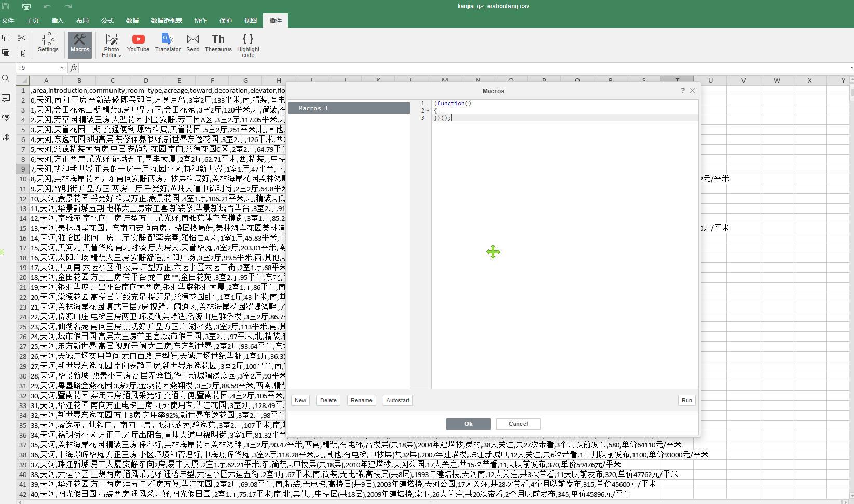Open the YouTube plugin
Image resolution: width=854 pixels, height=504 pixels.
[137, 44]
